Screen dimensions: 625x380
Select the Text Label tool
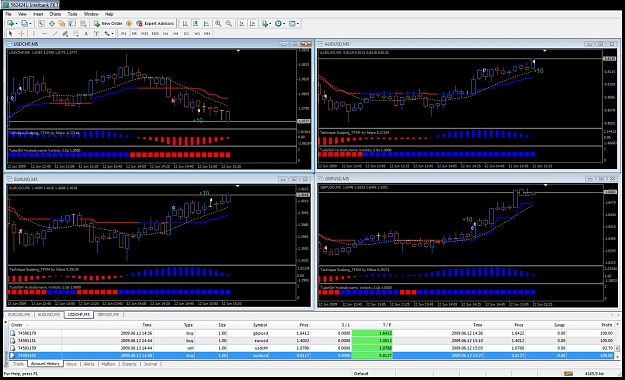click(x=96, y=34)
